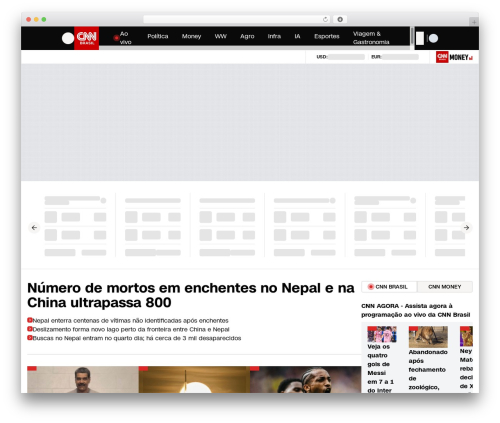Image resolution: width=500 pixels, height=423 pixels.
Task: Open the WW nav item
Action: pyautogui.click(x=221, y=36)
